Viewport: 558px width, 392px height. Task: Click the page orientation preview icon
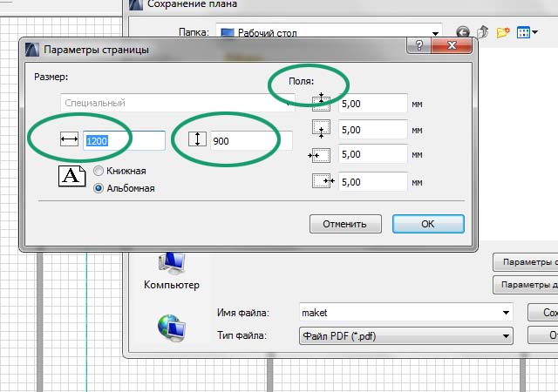pyautogui.click(x=73, y=179)
